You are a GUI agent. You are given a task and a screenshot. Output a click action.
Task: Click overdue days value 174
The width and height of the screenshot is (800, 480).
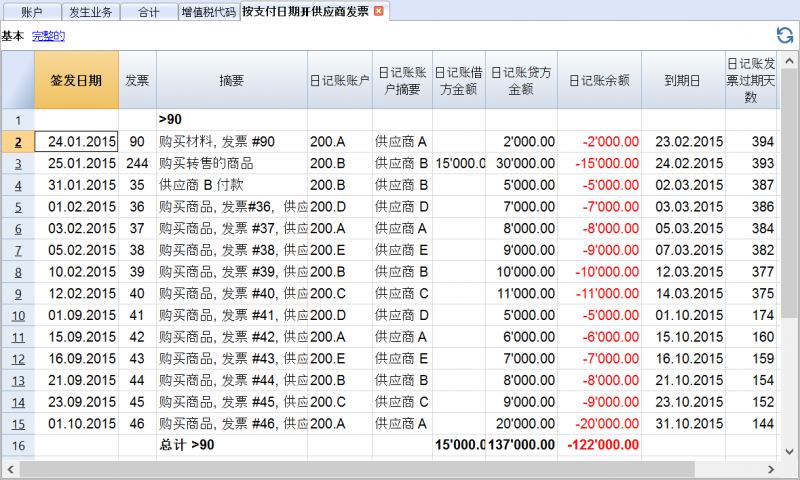[751, 315]
